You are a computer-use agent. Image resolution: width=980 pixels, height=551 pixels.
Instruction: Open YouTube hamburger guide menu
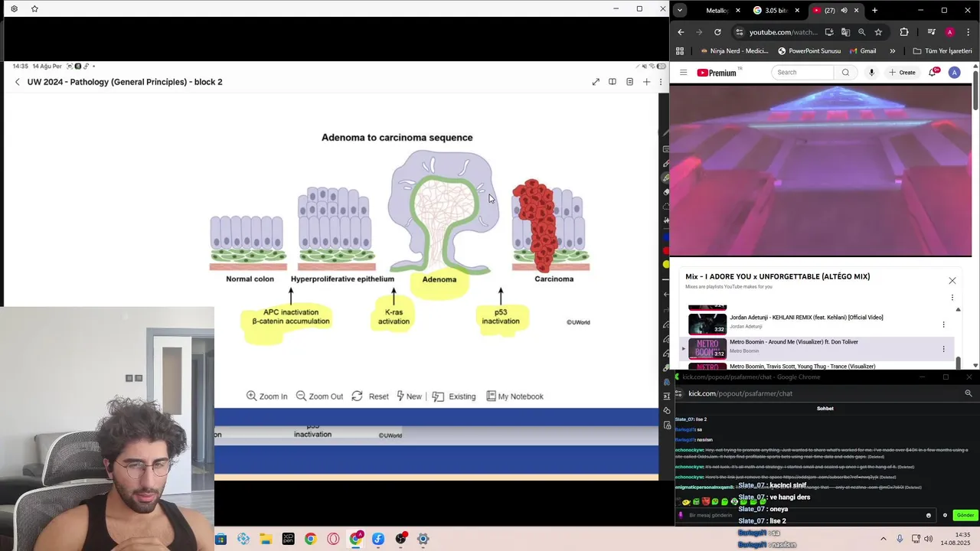coord(684,73)
